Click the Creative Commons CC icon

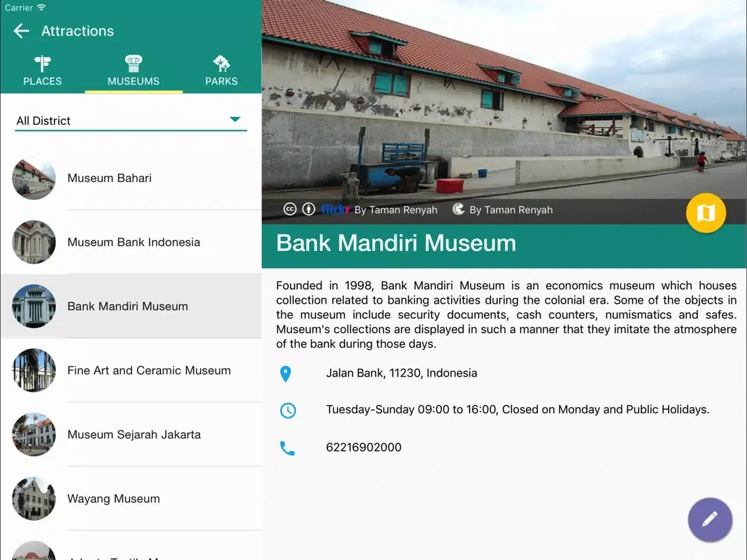pos(289,210)
